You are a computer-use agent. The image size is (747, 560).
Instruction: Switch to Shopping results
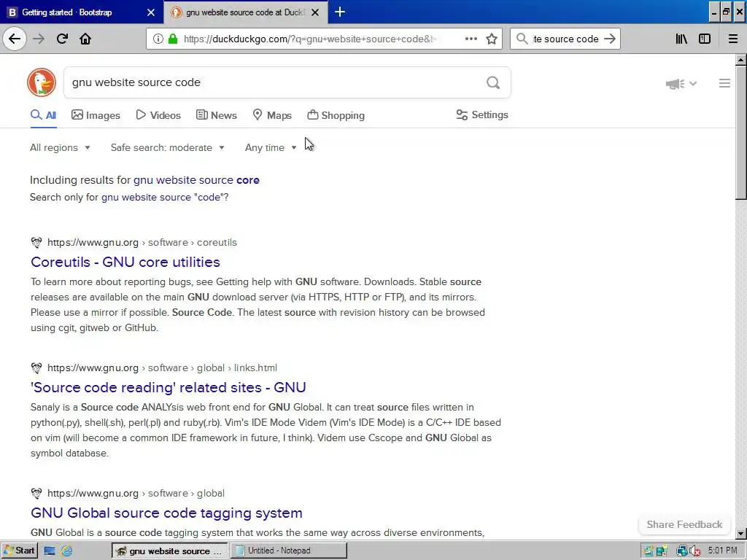(x=336, y=115)
